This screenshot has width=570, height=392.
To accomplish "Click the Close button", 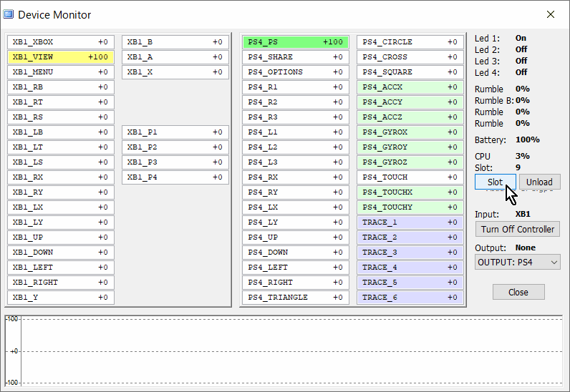I will (518, 292).
